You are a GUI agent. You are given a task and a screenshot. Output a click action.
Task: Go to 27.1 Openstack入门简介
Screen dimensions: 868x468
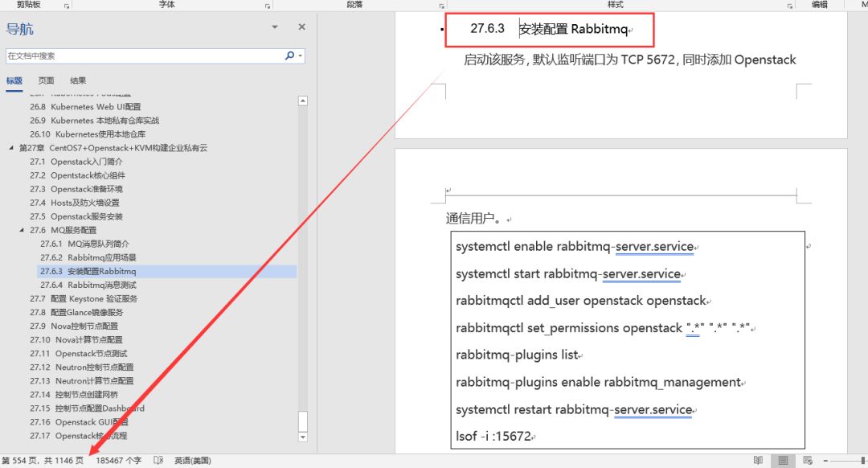tap(76, 162)
